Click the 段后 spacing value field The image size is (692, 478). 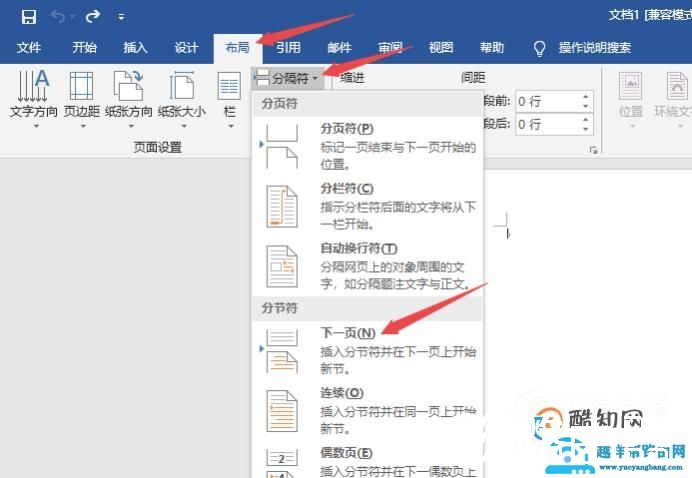pos(549,124)
